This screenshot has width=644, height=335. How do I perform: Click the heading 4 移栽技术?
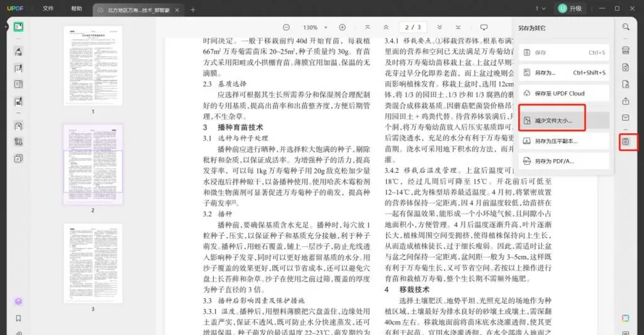pos(407,289)
